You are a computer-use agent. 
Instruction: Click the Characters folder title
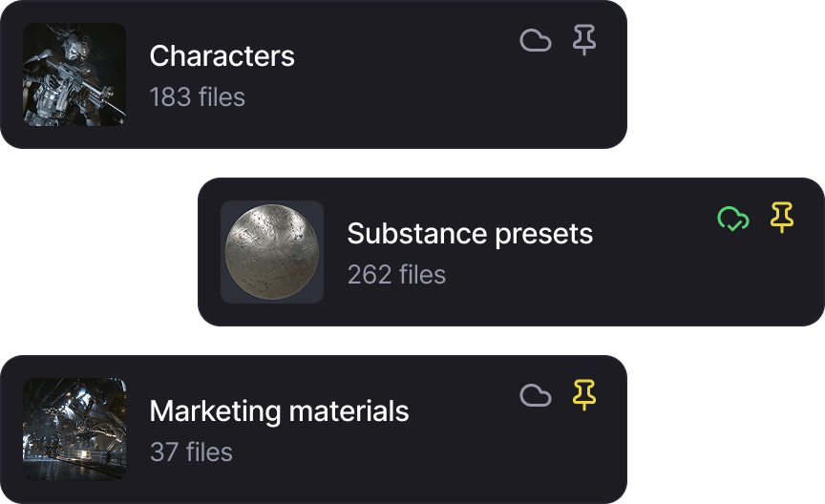coord(222,56)
